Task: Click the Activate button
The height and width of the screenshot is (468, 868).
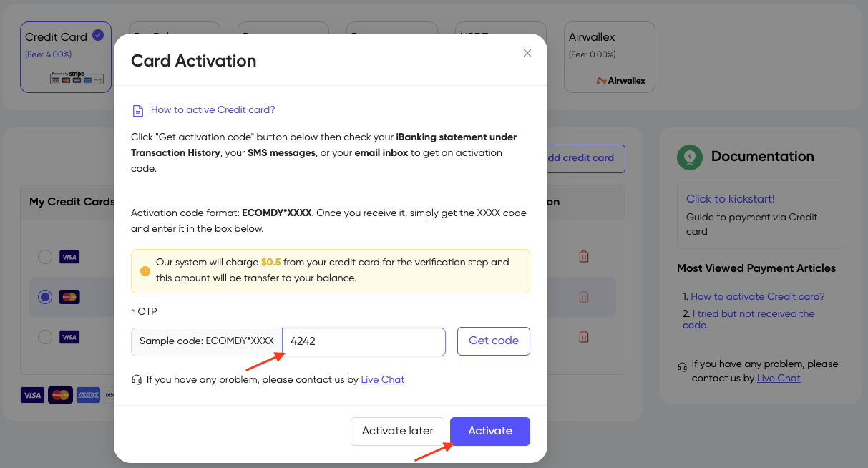Action: 490,431
